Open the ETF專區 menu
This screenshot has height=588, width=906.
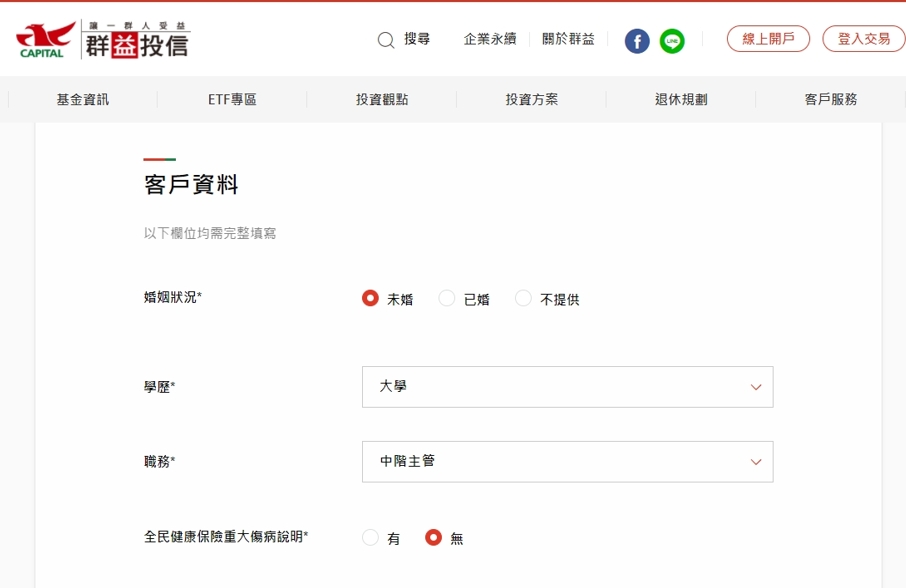click(232, 100)
